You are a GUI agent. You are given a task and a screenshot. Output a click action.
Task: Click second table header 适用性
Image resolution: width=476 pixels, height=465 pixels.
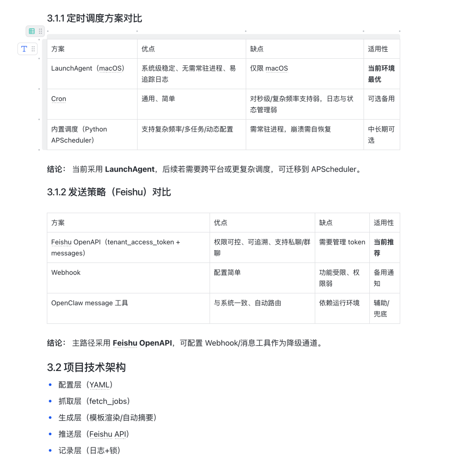385,223
